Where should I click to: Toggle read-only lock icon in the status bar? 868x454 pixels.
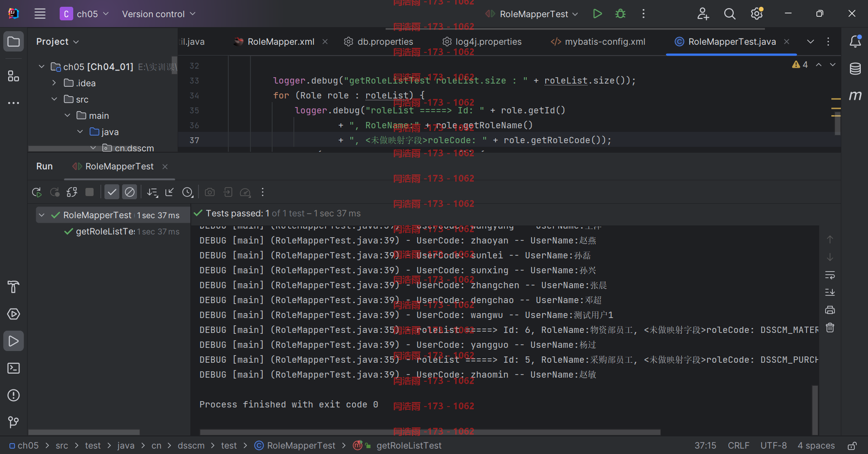852,445
